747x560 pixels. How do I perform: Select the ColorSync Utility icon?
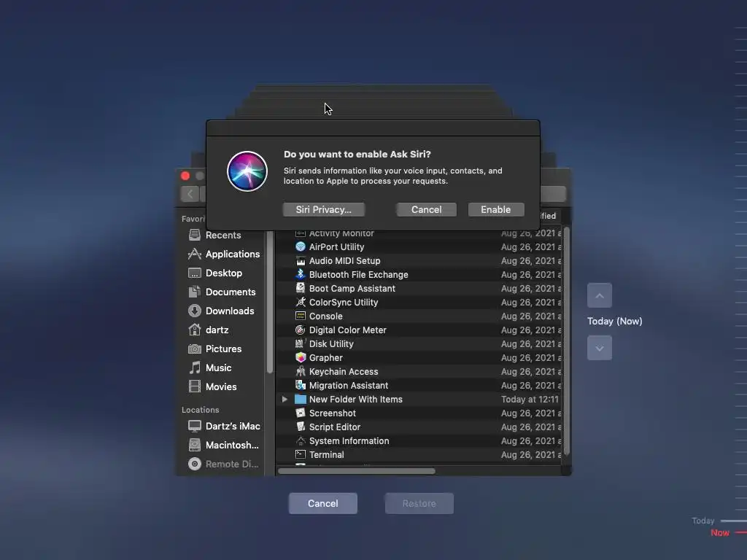[300, 302]
